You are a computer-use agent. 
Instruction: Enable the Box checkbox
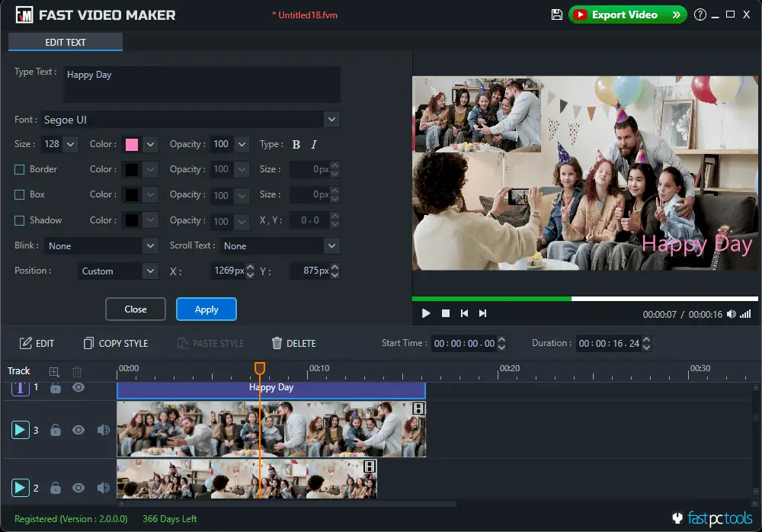point(20,194)
